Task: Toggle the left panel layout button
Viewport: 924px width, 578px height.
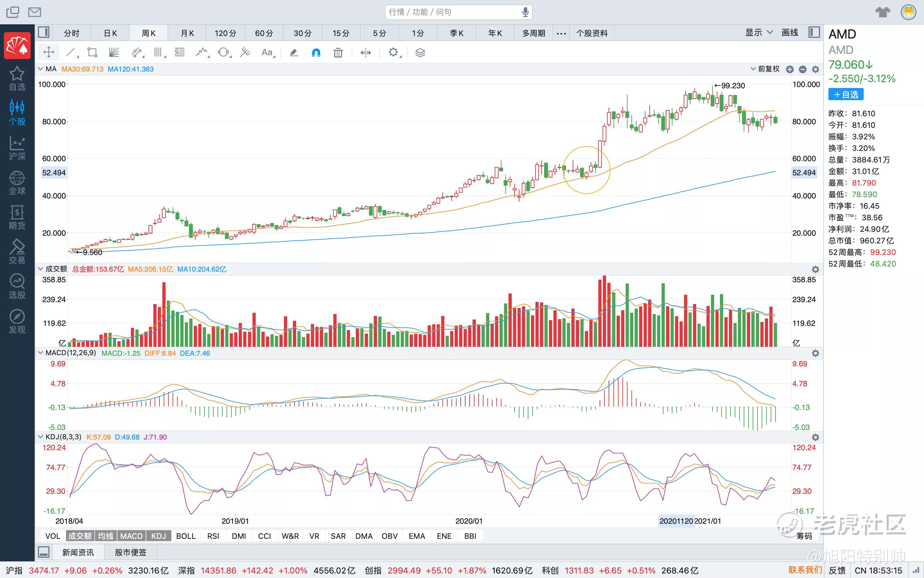Action: 44,32
